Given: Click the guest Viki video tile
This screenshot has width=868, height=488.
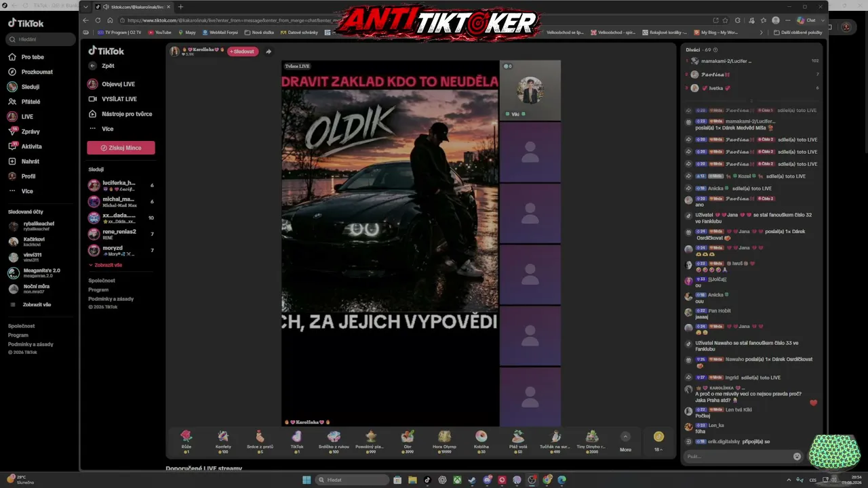Looking at the screenshot, I should (530, 91).
